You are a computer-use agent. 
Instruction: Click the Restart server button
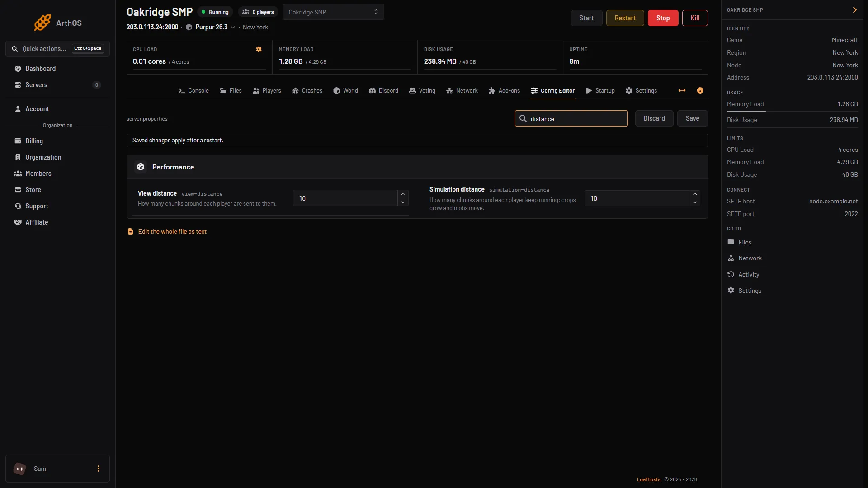pos(625,18)
